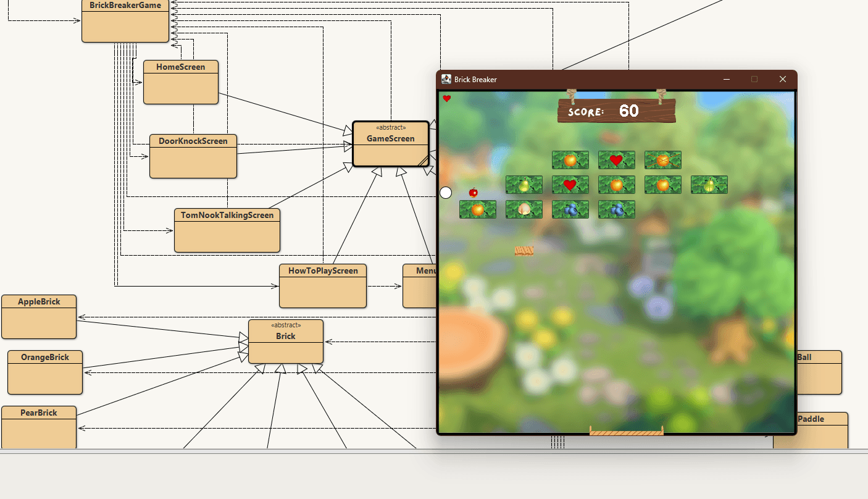
Task: Click the white ball near the left edge
Action: pyautogui.click(x=445, y=193)
